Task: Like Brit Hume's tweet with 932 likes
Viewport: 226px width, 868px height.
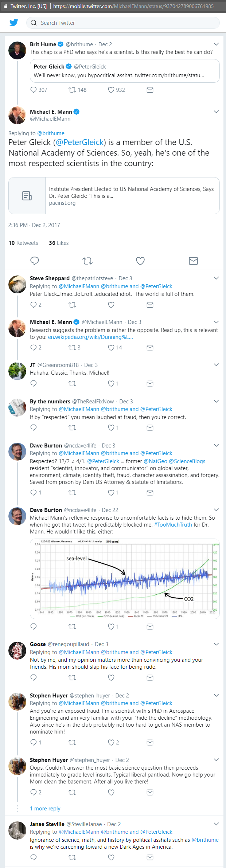Action: (111, 90)
